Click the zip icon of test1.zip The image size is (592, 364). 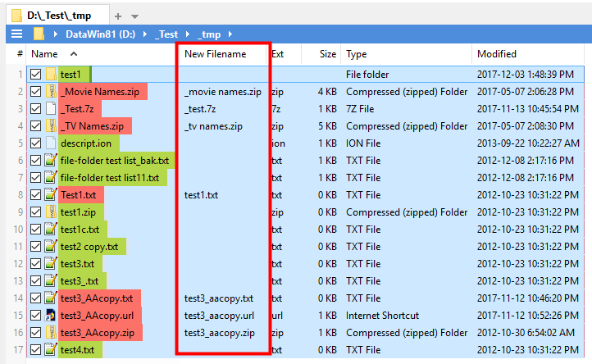[x=51, y=212]
